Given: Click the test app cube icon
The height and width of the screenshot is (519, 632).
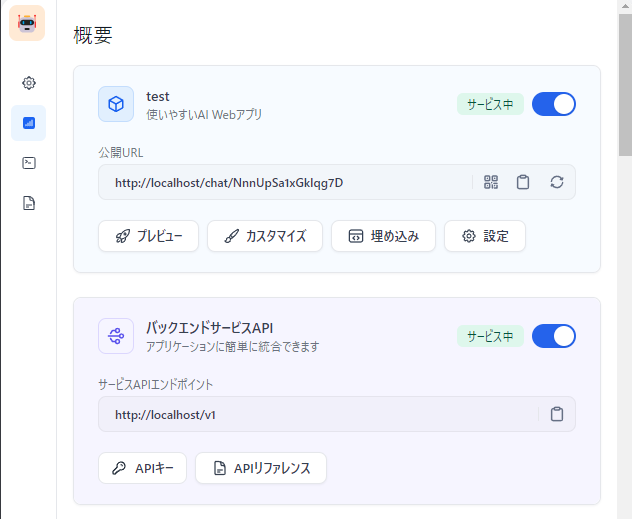Looking at the screenshot, I should pos(116,104).
